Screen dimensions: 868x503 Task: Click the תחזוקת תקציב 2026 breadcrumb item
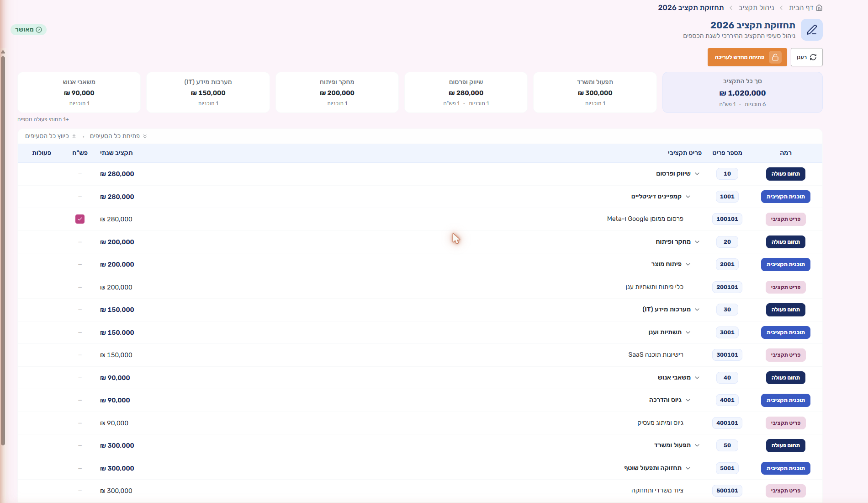click(x=691, y=8)
